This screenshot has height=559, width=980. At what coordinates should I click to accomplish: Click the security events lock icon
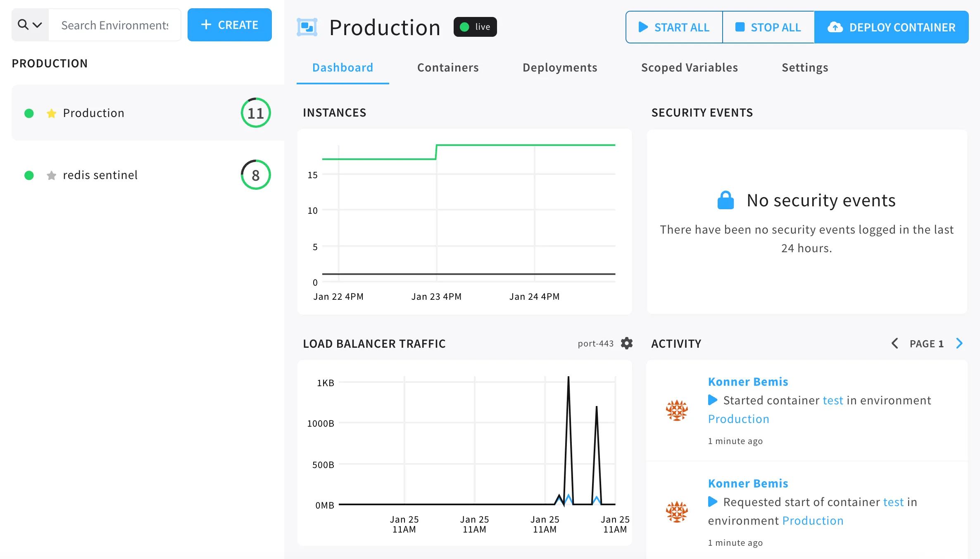pos(725,201)
